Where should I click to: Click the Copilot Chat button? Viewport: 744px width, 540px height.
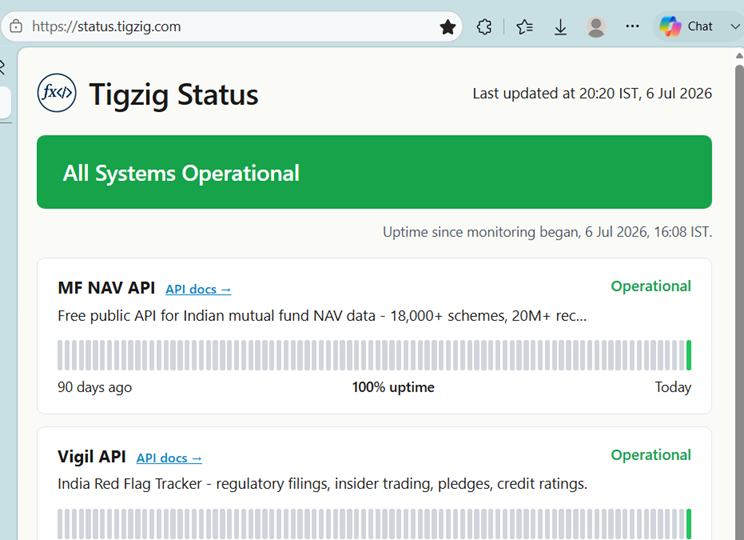click(686, 26)
